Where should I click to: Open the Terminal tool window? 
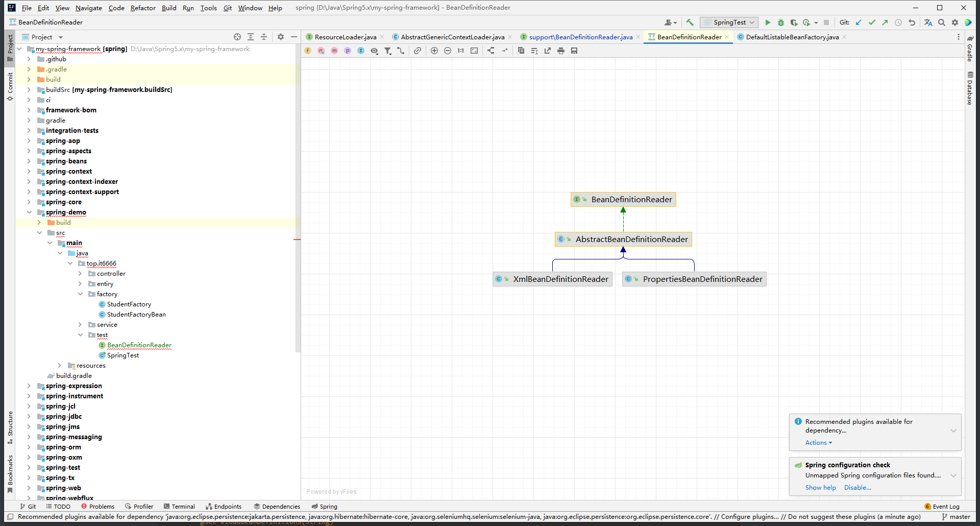[x=180, y=507]
